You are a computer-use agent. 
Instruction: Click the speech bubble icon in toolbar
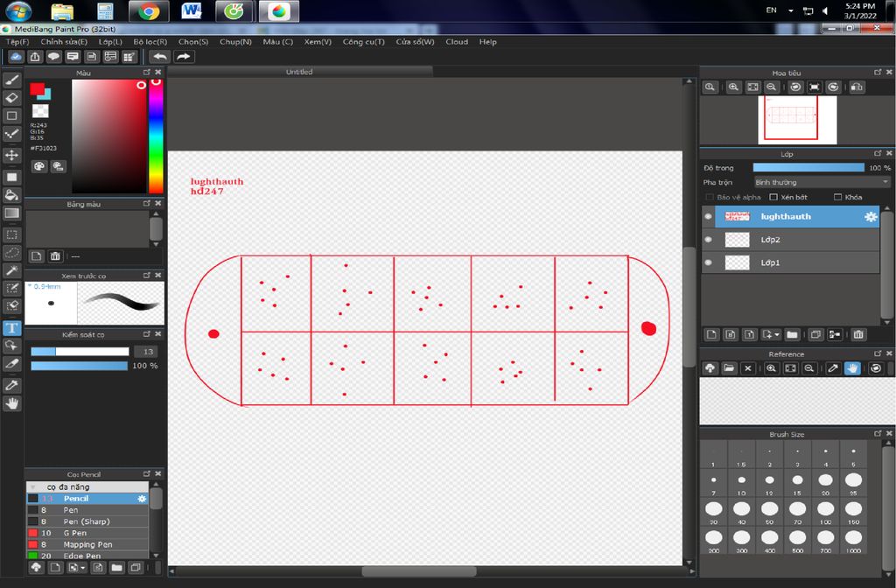pos(53,57)
